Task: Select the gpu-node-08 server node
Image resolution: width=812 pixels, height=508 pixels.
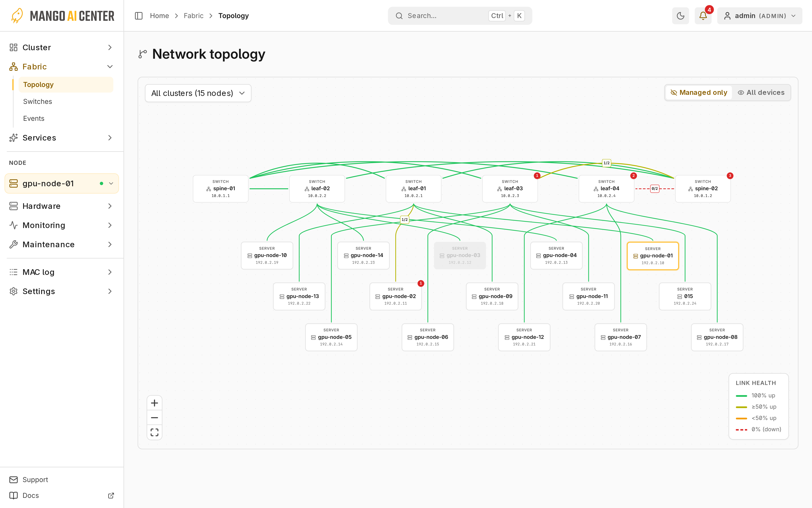Action: pyautogui.click(x=717, y=337)
